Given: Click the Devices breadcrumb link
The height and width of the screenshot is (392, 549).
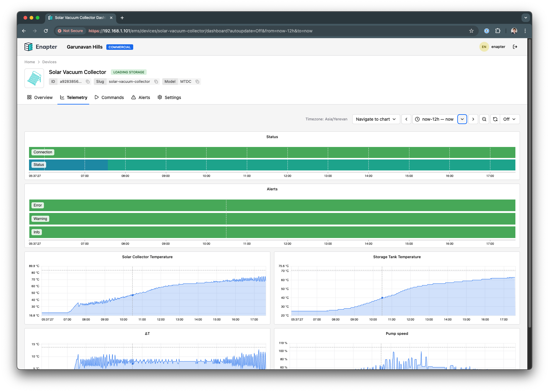Looking at the screenshot, I should [49, 62].
